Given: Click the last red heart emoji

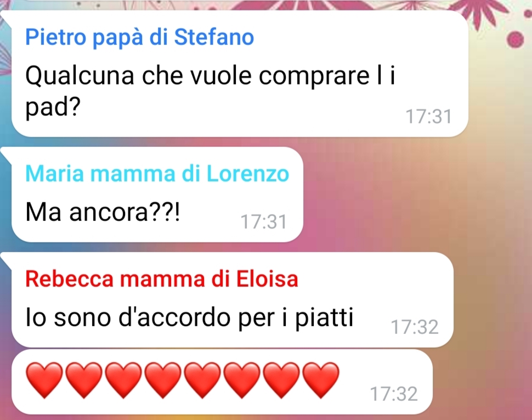Looking at the screenshot, I should click(321, 380).
